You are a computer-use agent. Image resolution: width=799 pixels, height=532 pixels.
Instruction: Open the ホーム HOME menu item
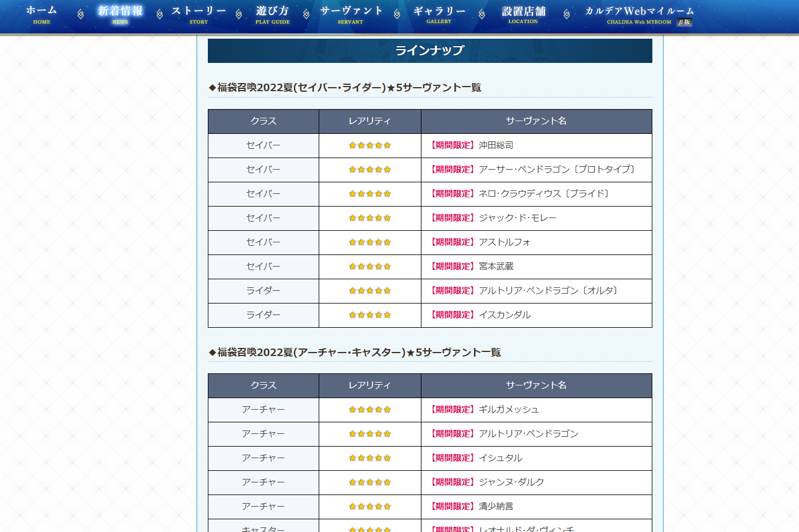(42, 15)
